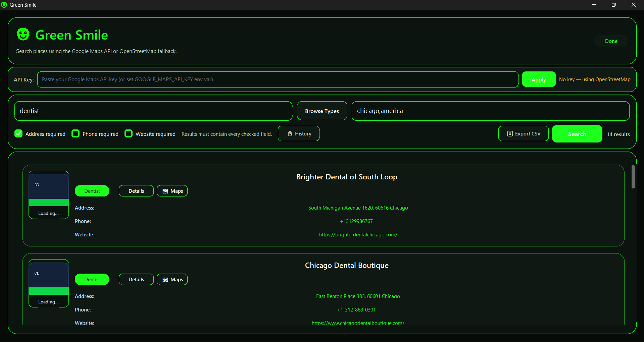Click the Dentist tag on Brighter Dental card

pos(92,191)
